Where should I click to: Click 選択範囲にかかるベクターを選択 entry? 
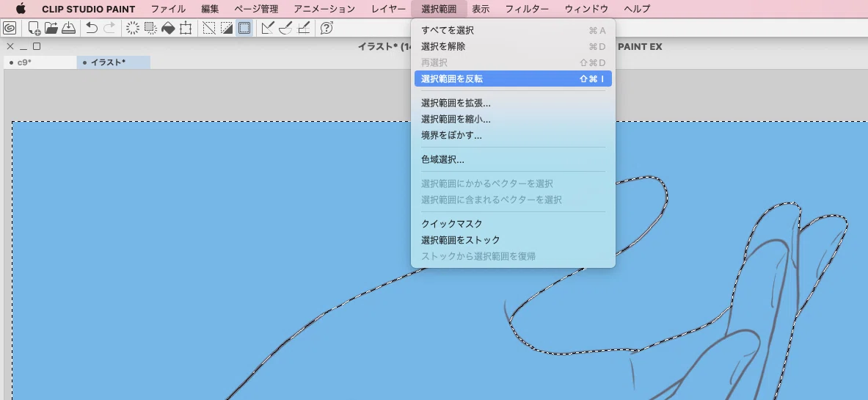point(513,183)
